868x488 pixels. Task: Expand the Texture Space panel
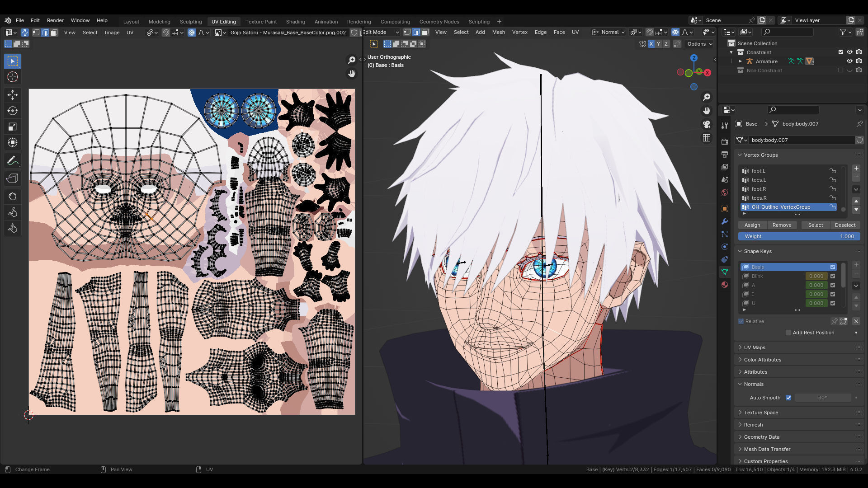[761, 413]
